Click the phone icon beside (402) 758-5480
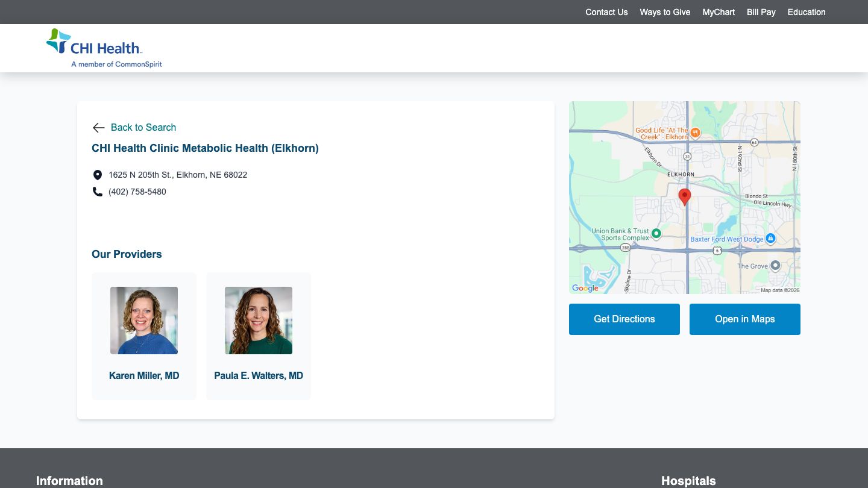Image resolution: width=868 pixels, height=488 pixels. coord(98,192)
